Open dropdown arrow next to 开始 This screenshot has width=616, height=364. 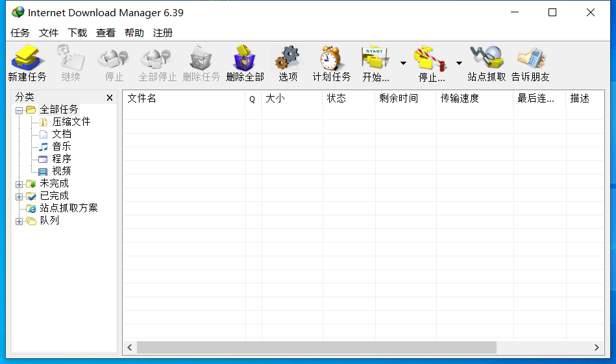pos(403,63)
